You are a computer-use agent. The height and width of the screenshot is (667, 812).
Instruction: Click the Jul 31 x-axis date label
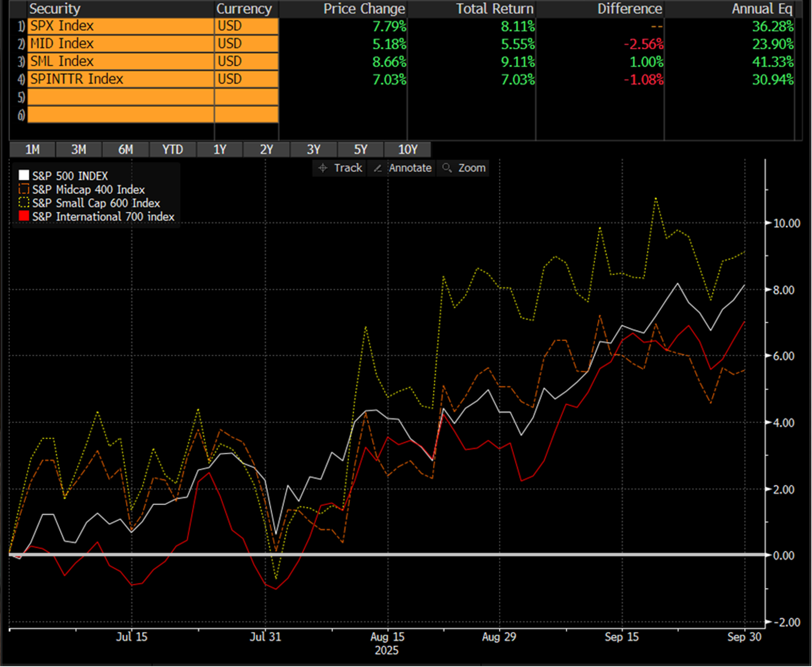(x=265, y=637)
